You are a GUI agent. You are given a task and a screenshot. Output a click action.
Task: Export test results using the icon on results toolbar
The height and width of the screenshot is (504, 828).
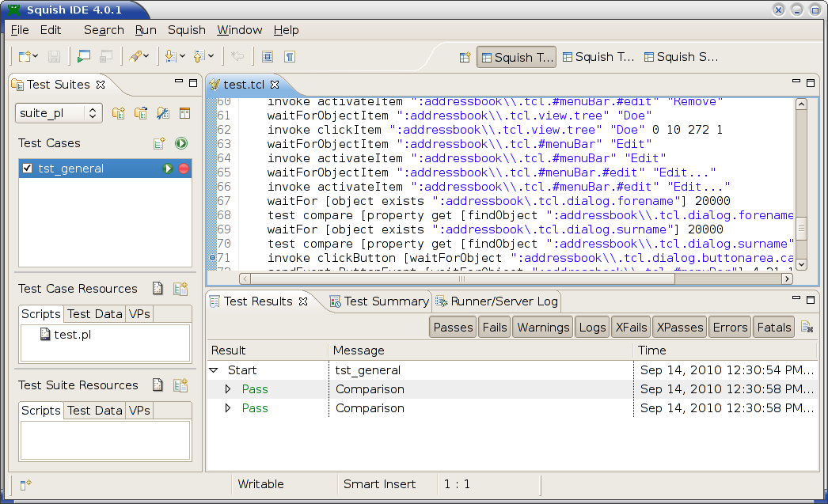808,326
